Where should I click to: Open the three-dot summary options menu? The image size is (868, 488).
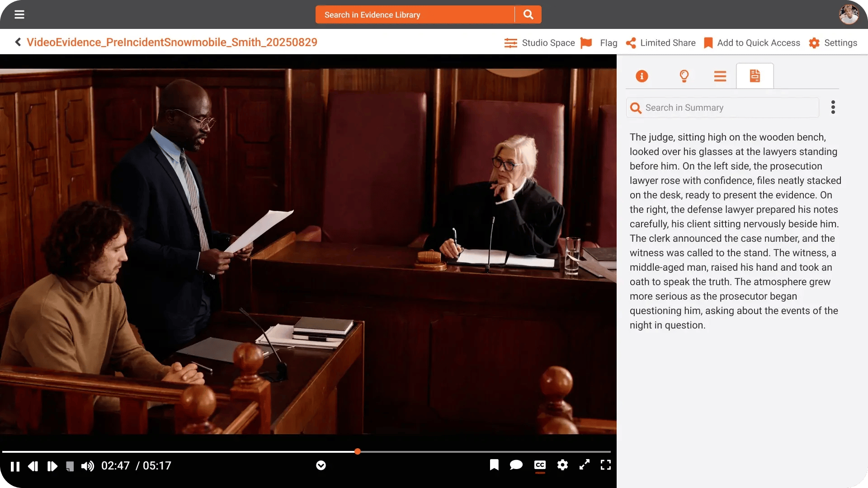pos(833,108)
